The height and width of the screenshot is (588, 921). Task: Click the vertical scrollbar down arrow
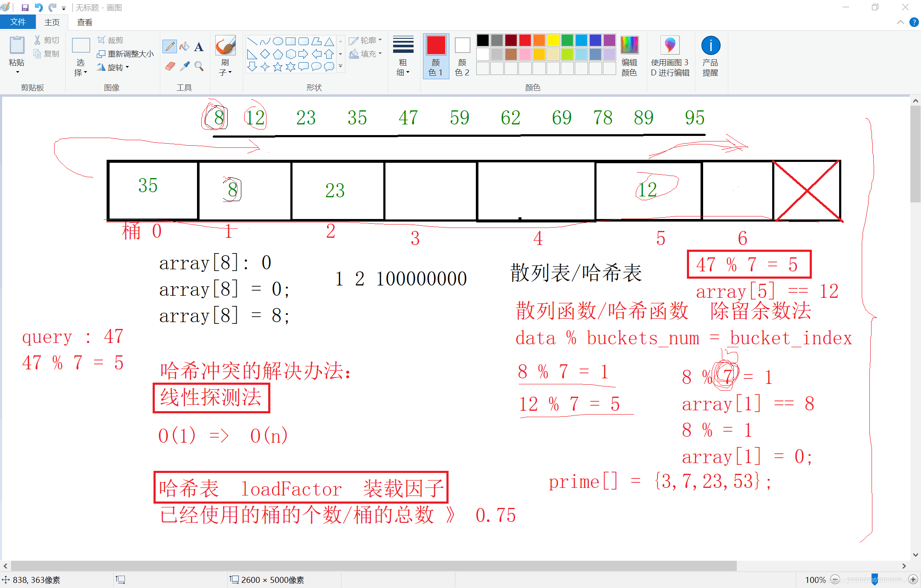click(x=915, y=555)
